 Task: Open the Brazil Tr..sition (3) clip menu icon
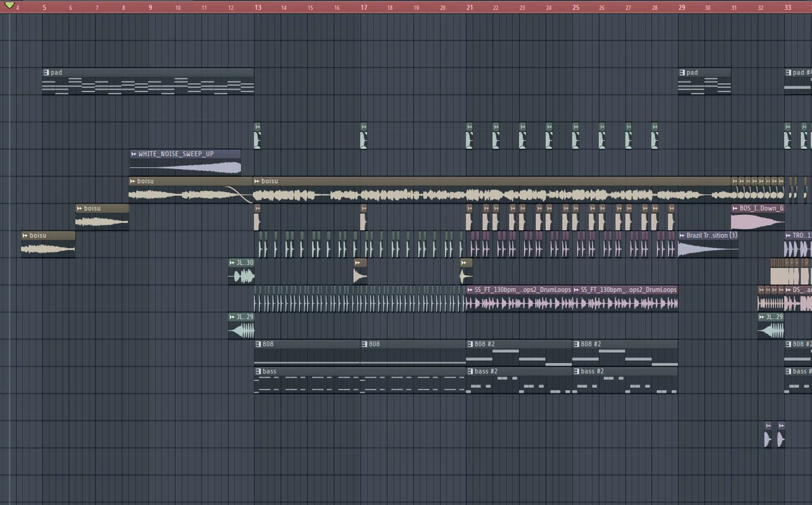tap(682, 235)
